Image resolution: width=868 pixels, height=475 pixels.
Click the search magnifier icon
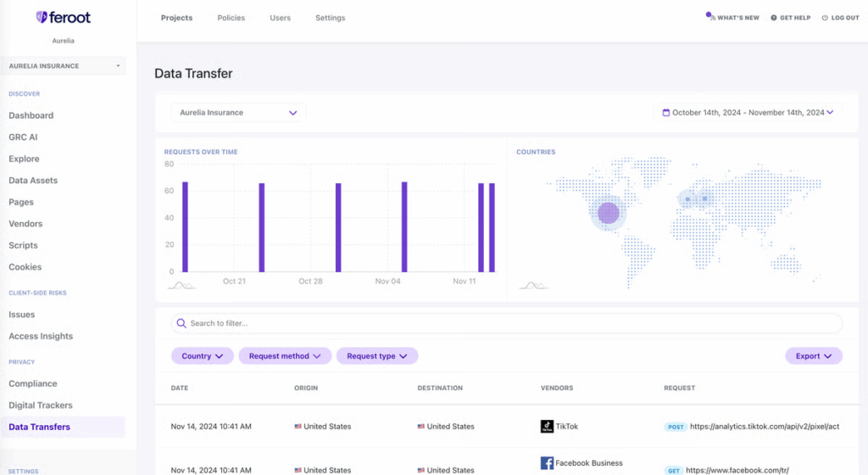click(x=181, y=323)
